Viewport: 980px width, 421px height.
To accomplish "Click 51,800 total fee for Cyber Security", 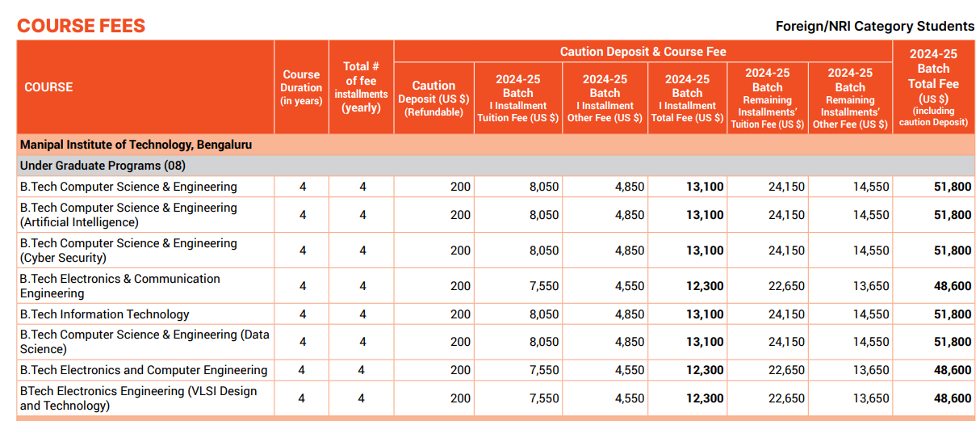I will [953, 250].
